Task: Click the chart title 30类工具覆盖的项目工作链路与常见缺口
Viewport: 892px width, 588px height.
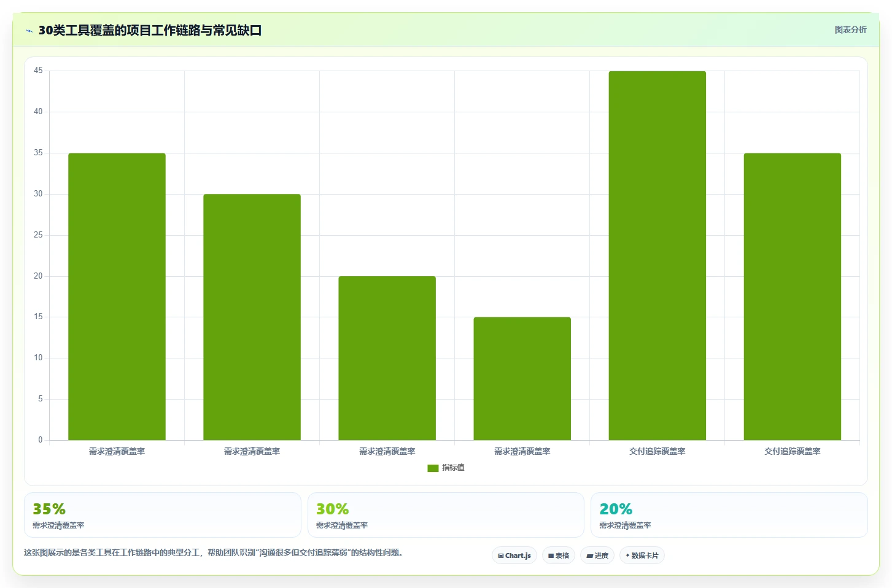Action: [x=150, y=30]
